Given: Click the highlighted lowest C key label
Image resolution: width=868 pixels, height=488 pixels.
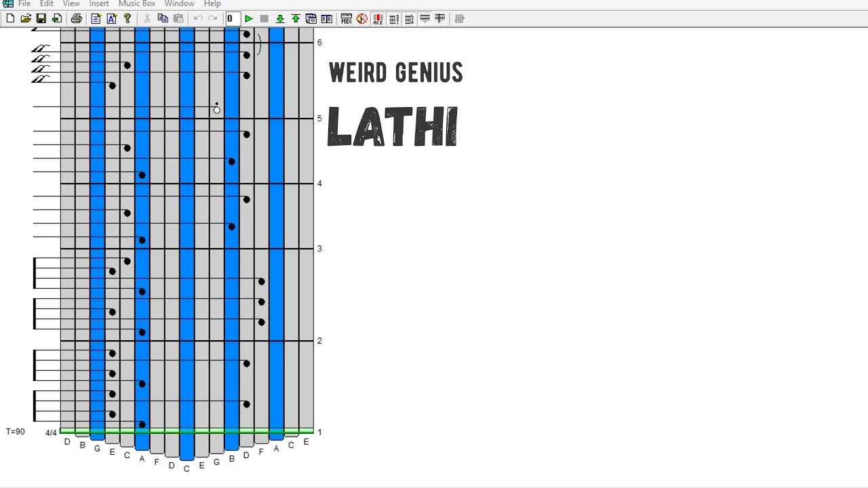Looking at the screenshot, I should point(186,468).
